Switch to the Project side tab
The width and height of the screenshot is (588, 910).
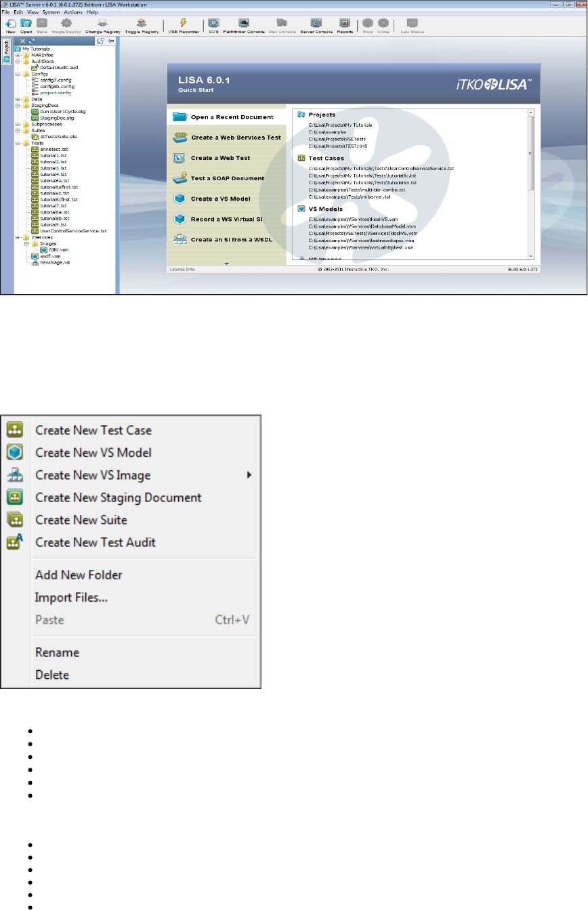click(6, 52)
